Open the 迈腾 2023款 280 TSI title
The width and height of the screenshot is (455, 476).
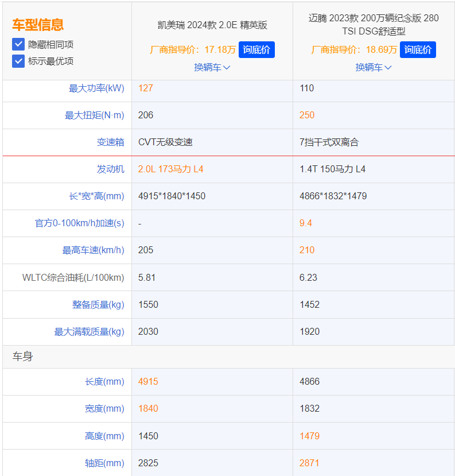click(x=374, y=25)
